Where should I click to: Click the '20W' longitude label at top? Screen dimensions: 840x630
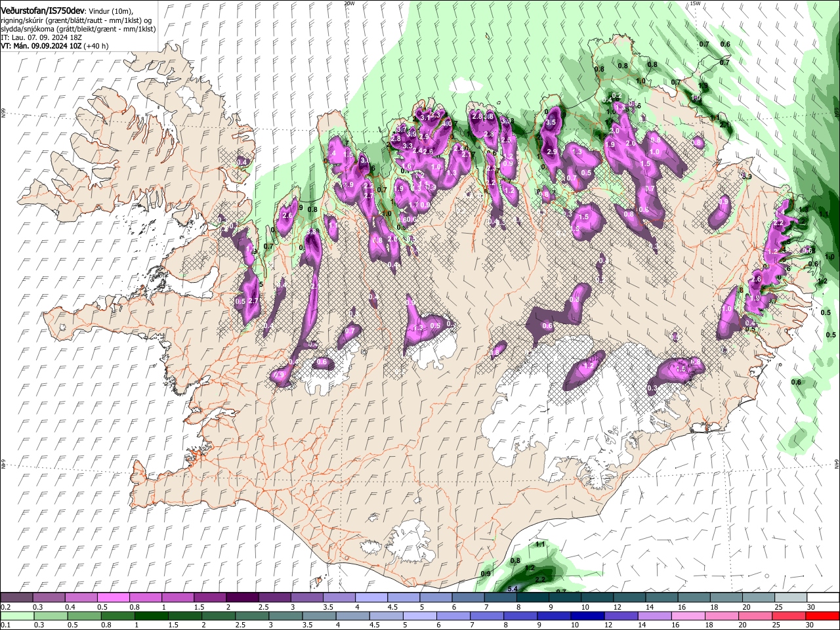349,3
